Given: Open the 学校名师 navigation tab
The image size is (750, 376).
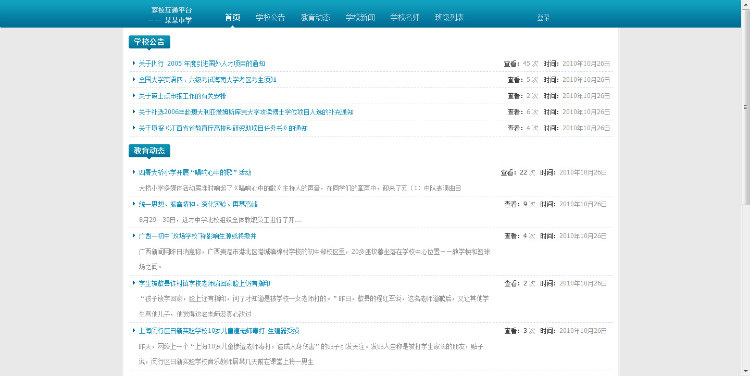Looking at the screenshot, I should point(405,18).
